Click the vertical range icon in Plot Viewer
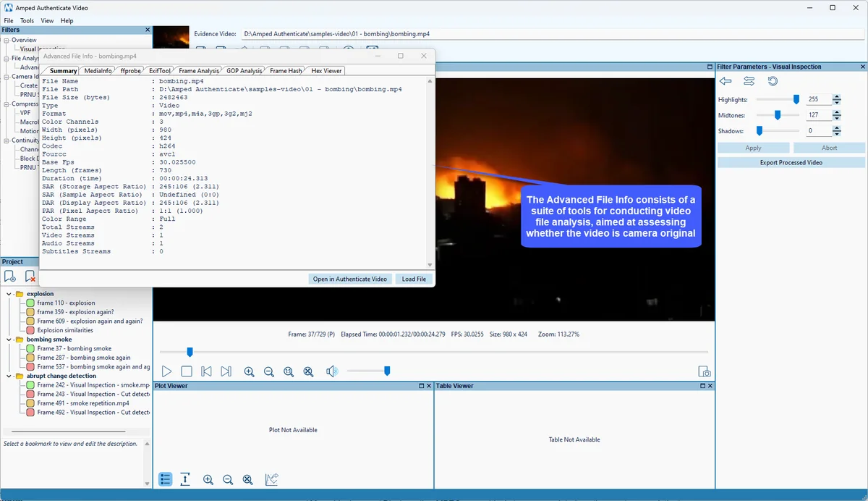Image resolution: width=868 pixels, height=501 pixels. (186, 479)
